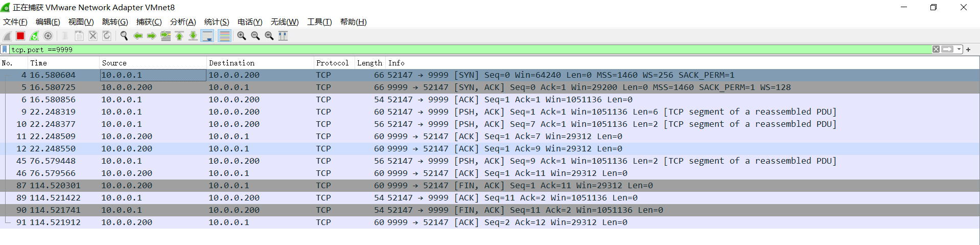
Task: Select packet 87 FIN, ACK row
Action: pos(489,186)
